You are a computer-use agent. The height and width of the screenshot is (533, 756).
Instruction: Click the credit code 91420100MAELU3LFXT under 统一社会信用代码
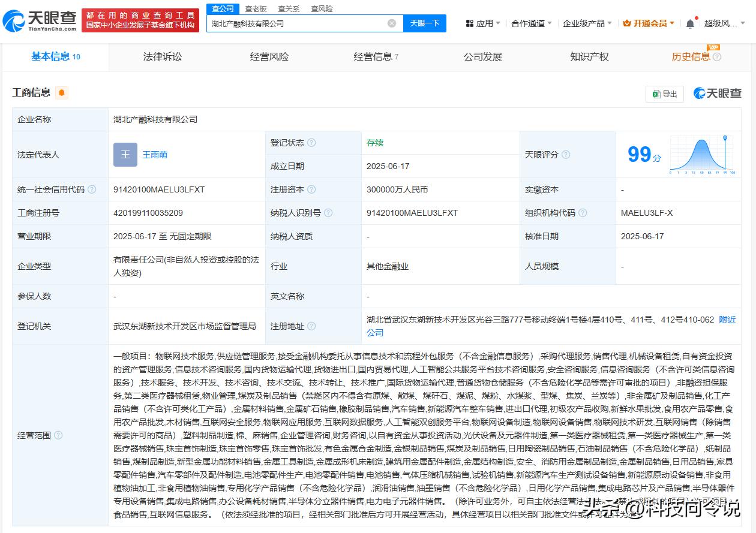click(x=159, y=189)
